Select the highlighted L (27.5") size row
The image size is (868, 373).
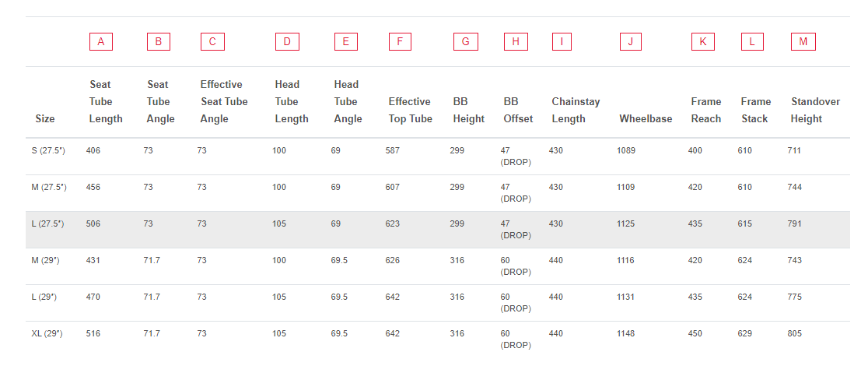pyautogui.click(x=438, y=230)
